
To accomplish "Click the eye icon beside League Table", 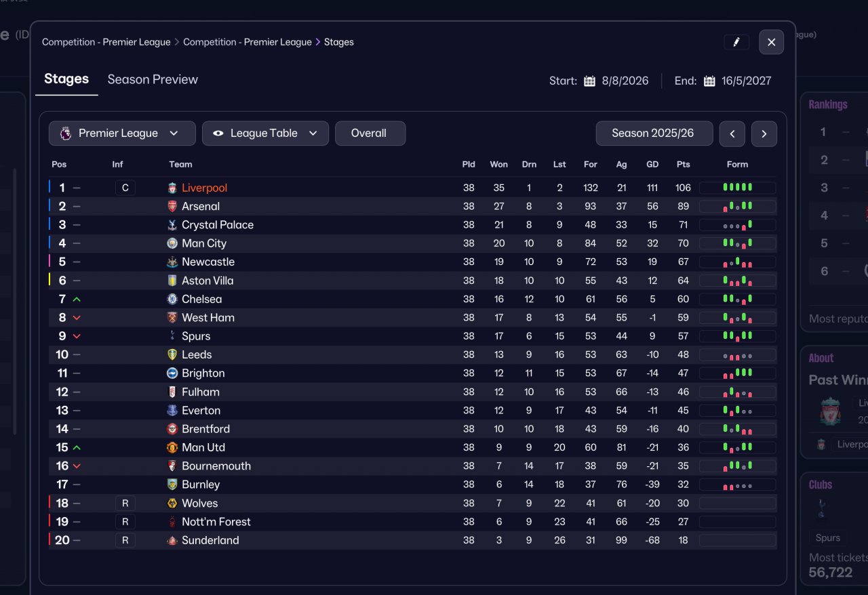I will [x=218, y=134].
